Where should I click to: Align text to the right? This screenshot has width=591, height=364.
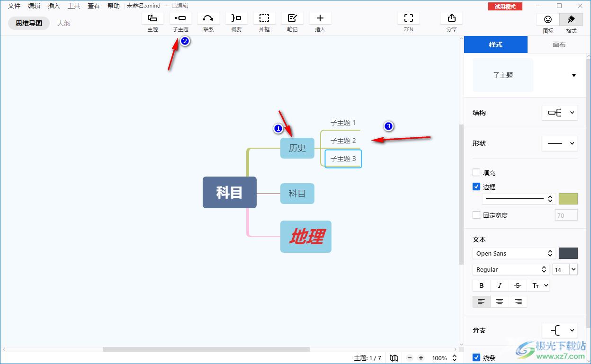518,302
